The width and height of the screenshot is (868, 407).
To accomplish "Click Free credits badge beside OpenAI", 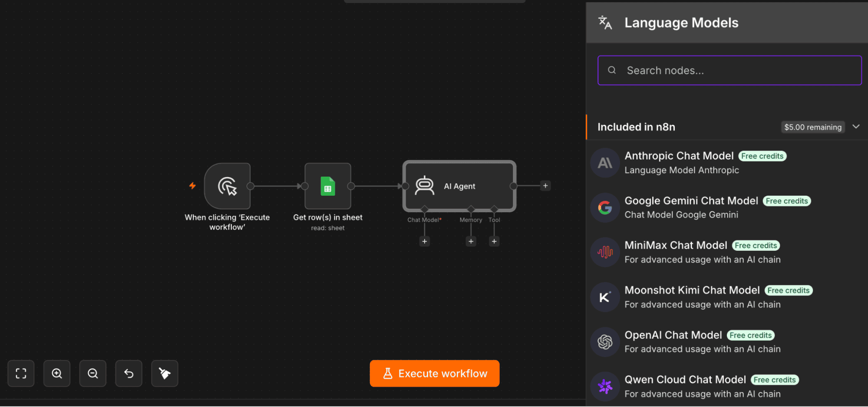I will pos(751,335).
